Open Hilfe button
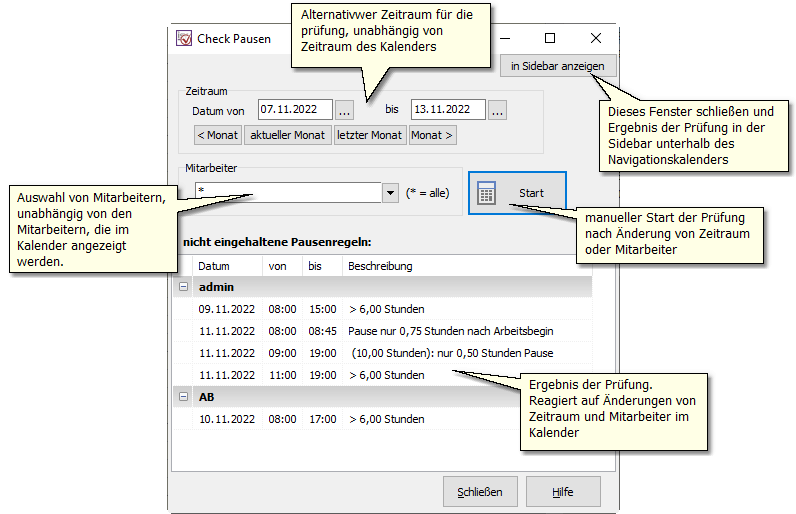The width and height of the screenshot is (796, 514). pyautogui.click(x=563, y=492)
